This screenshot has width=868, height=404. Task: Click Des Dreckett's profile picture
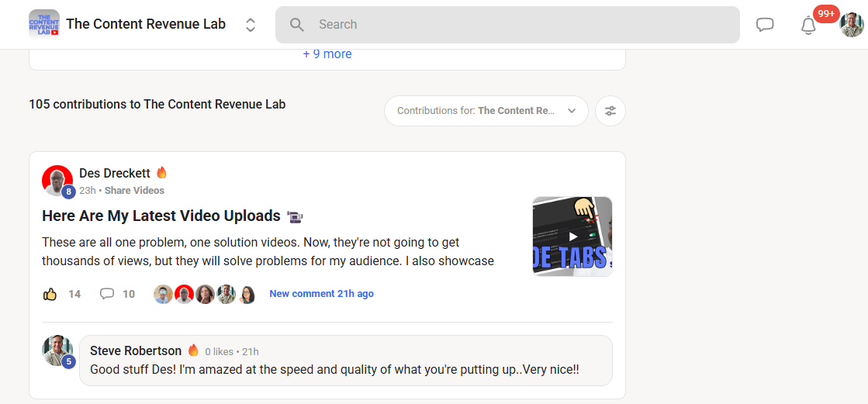coord(57,181)
